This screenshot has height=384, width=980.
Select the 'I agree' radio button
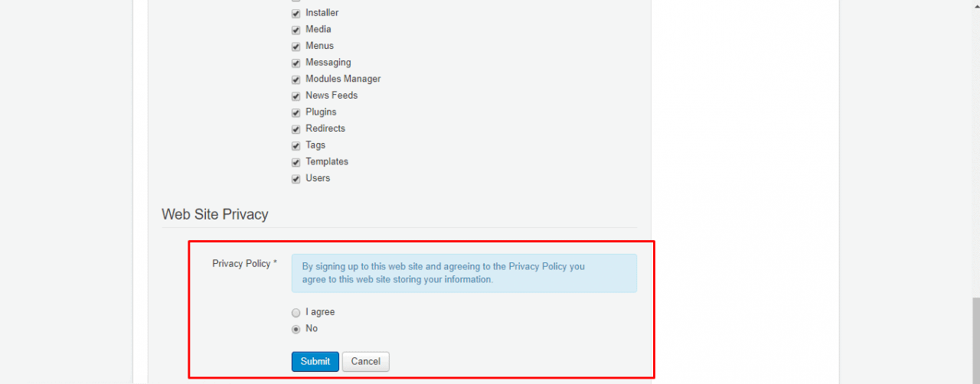(x=296, y=313)
